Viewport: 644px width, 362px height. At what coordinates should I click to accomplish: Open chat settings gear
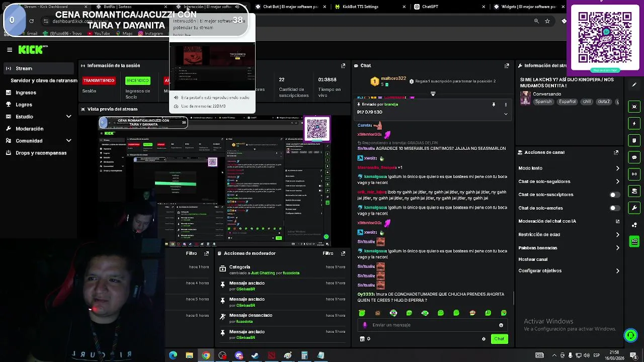[x=484, y=339]
